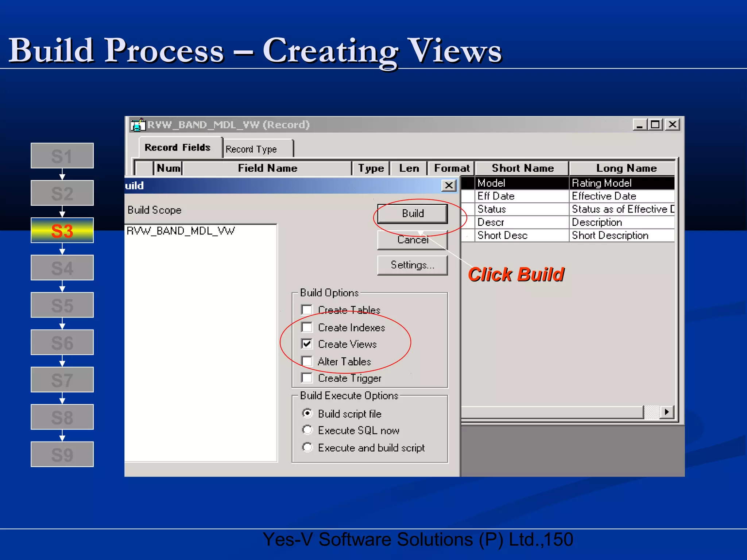This screenshot has height=560, width=747.
Task: Click the record window icon in the title bar
Action: (138, 125)
